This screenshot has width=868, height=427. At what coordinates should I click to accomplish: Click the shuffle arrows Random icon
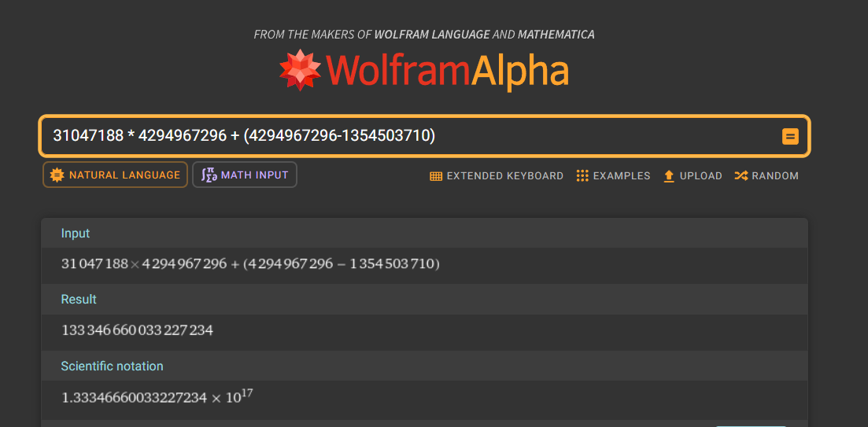point(741,176)
